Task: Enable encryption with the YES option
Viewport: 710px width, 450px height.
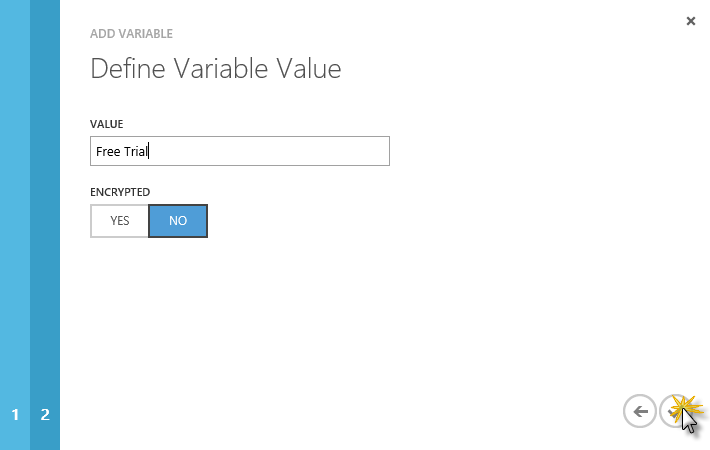Action: 120,221
